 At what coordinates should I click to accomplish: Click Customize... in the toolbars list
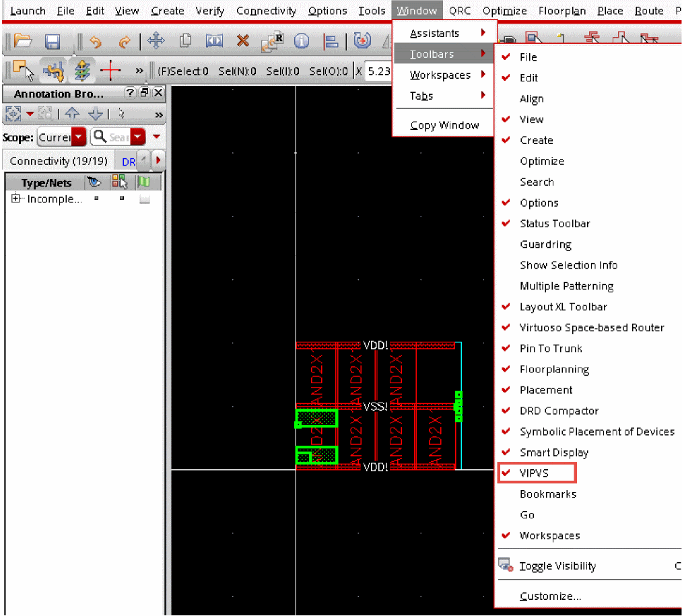click(x=550, y=596)
